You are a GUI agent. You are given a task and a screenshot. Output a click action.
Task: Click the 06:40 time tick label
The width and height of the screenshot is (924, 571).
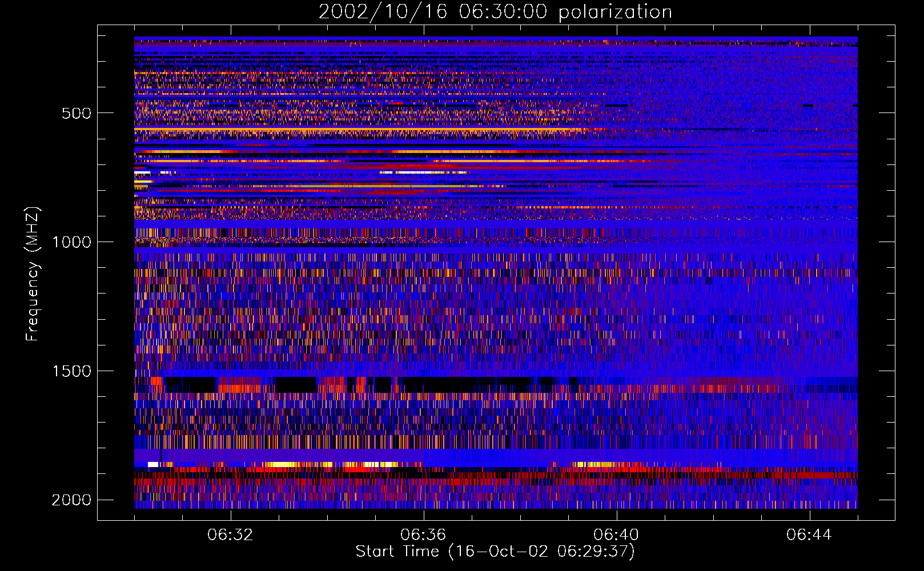click(616, 535)
